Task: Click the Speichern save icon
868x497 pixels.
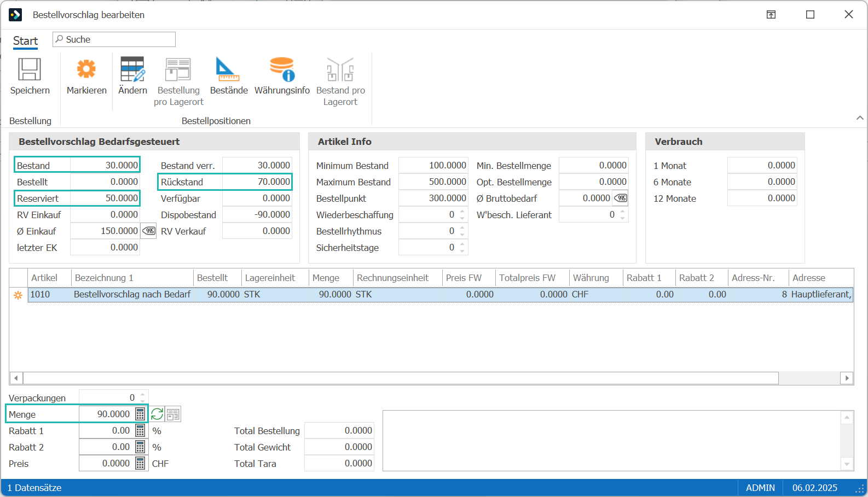Action: (x=30, y=69)
